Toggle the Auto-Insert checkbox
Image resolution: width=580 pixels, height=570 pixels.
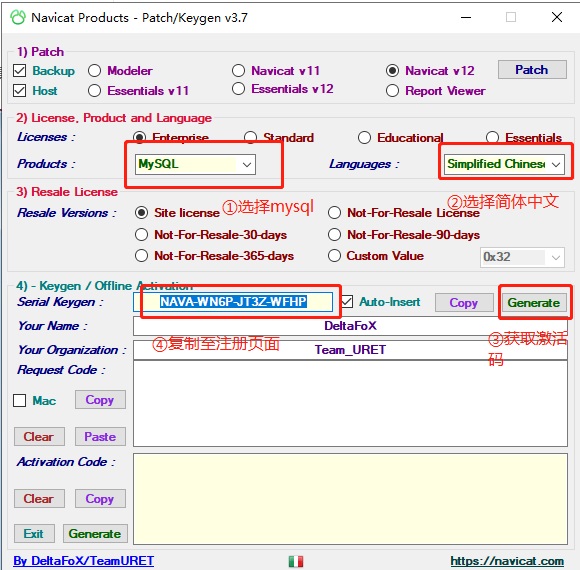click(x=347, y=302)
